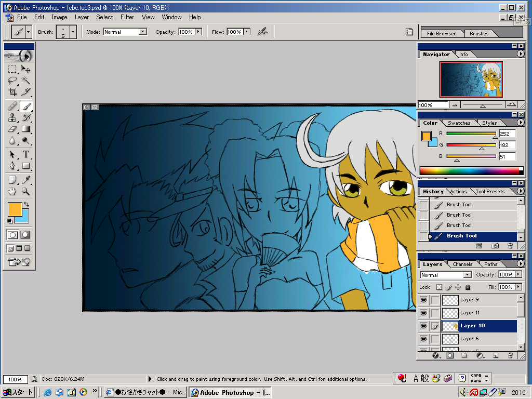The image size is (532, 399).
Task: Switch to the Channels tab
Action: tap(462, 264)
